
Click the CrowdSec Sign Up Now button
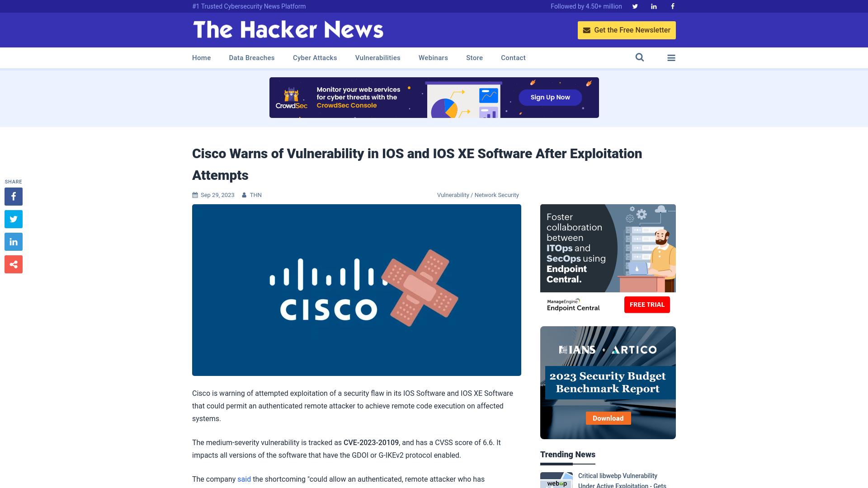(x=550, y=97)
